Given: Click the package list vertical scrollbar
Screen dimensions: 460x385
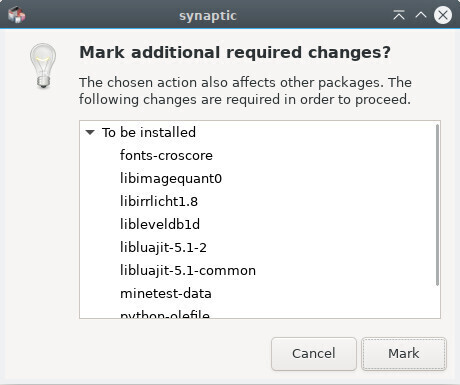Looking at the screenshot, I should tap(437, 205).
